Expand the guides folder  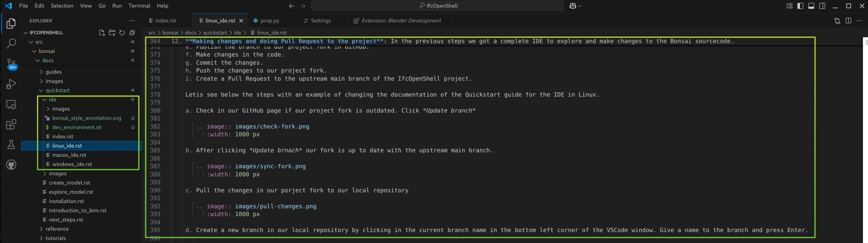point(41,72)
